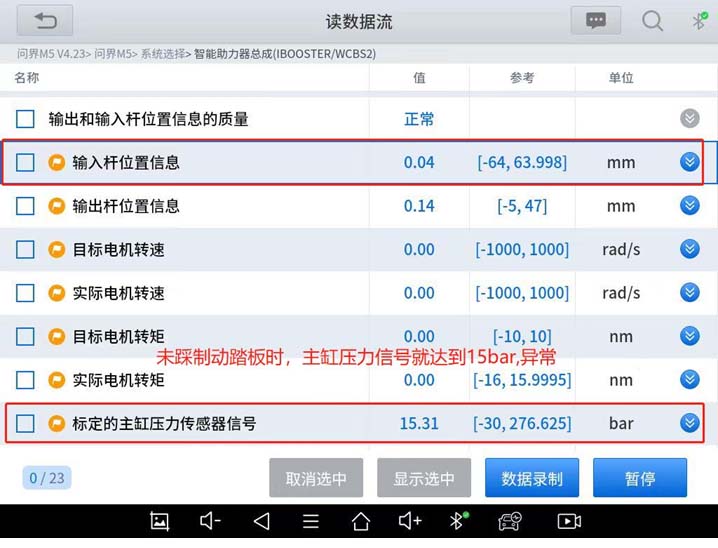Tap the Bluetooth status icon in header
Screen dimensions: 718x548
point(699,21)
